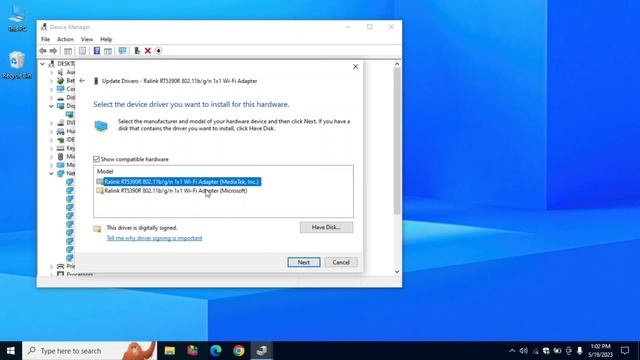Open the View menu
Viewport: 640px width, 360px height.
click(x=87, y=39)
